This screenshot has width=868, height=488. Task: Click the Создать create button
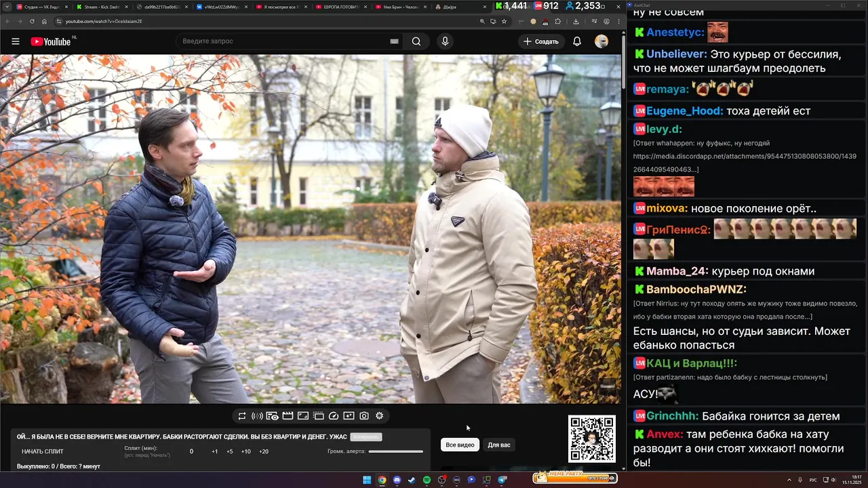coord(540,41)
